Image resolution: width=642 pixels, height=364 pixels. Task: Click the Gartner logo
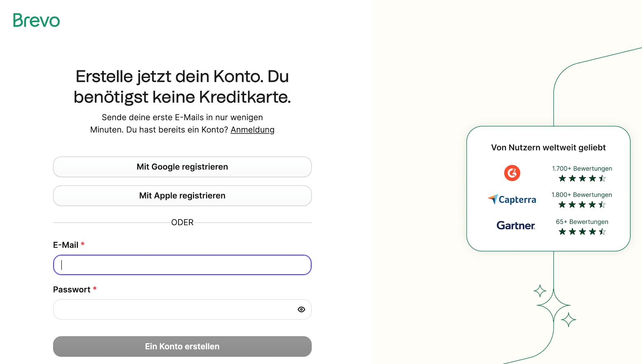click(516, 225)
